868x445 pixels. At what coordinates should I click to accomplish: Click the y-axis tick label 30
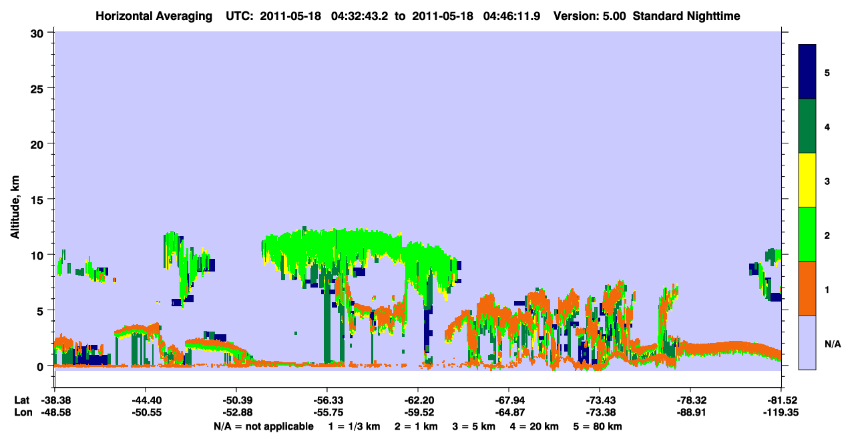39,32
